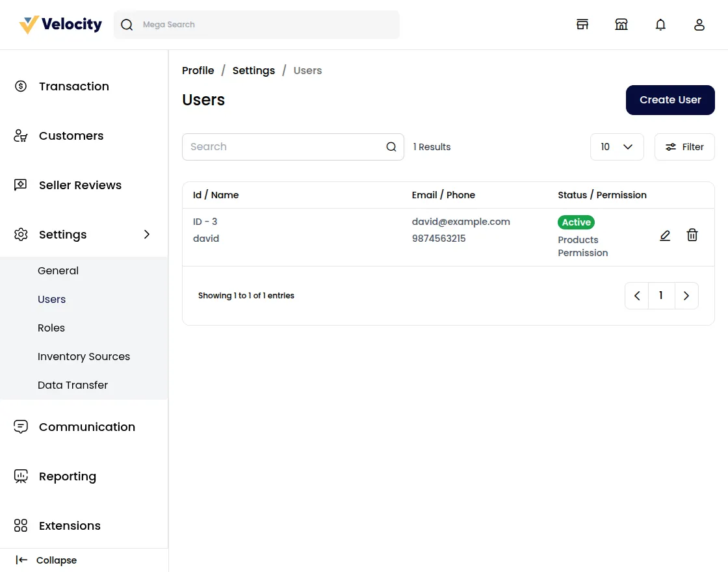The image size is (728, 572).
Task: Click the Extensions grid icon in sidebar
Action: click(21, 526)
